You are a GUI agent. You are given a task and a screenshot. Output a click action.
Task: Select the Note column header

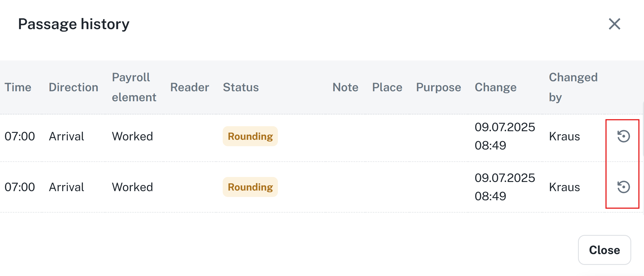point(345,87)
